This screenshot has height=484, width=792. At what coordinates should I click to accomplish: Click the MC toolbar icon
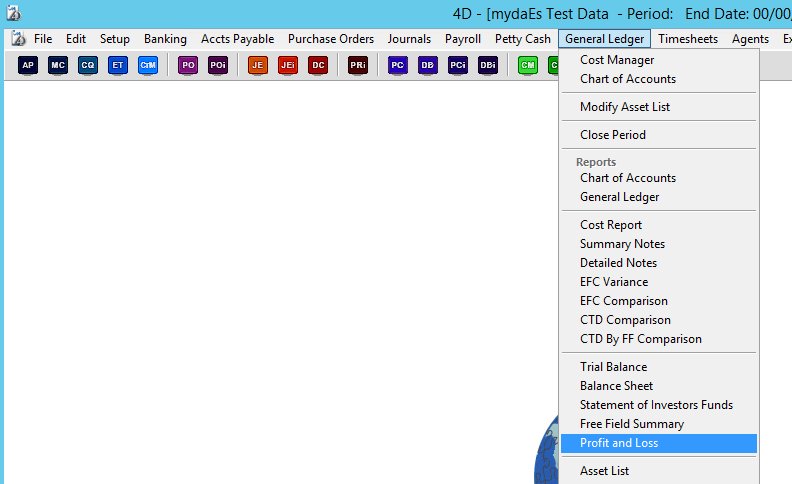point(58,65)
